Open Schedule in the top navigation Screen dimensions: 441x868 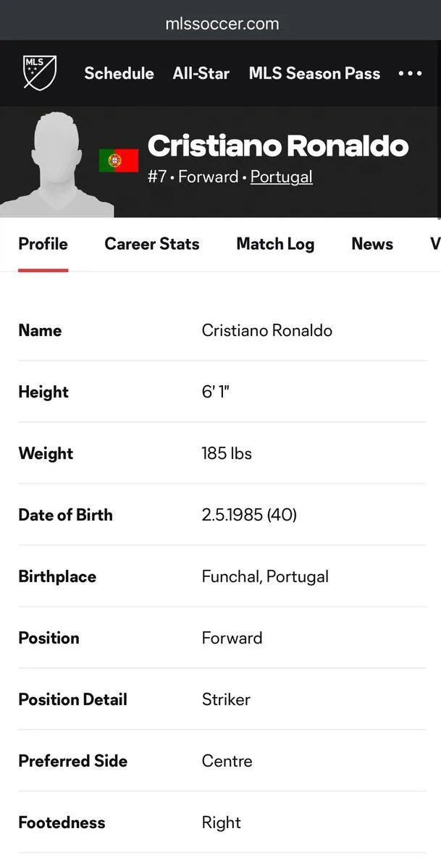coord(119,74)
